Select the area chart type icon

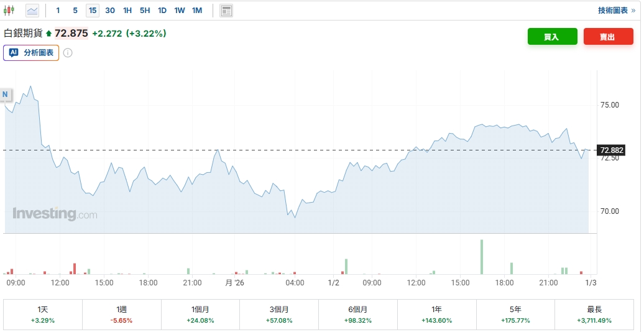click(x=32, y=11)
